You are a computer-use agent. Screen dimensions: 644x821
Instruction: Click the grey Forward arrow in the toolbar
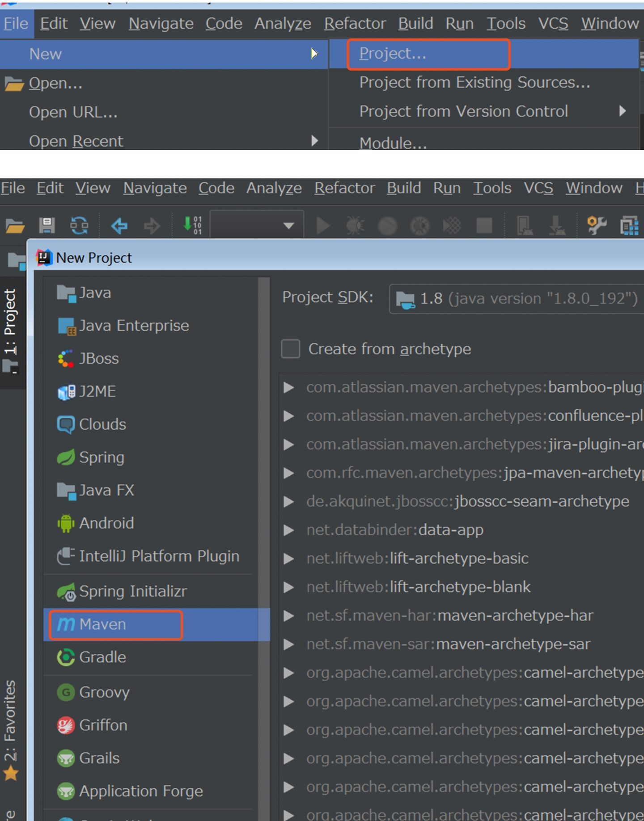152,225
